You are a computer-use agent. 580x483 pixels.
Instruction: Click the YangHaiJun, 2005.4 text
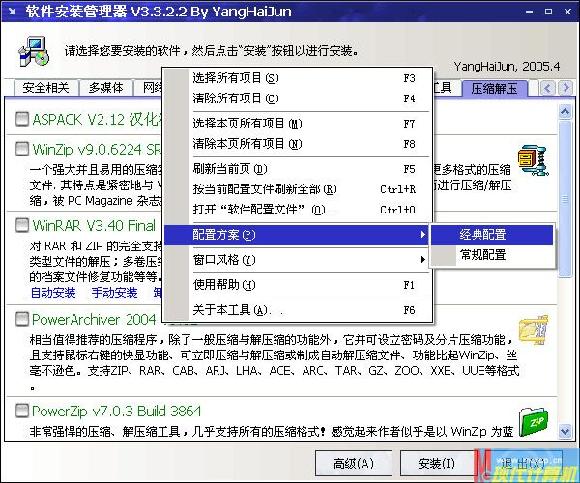(x=507, y=67)
